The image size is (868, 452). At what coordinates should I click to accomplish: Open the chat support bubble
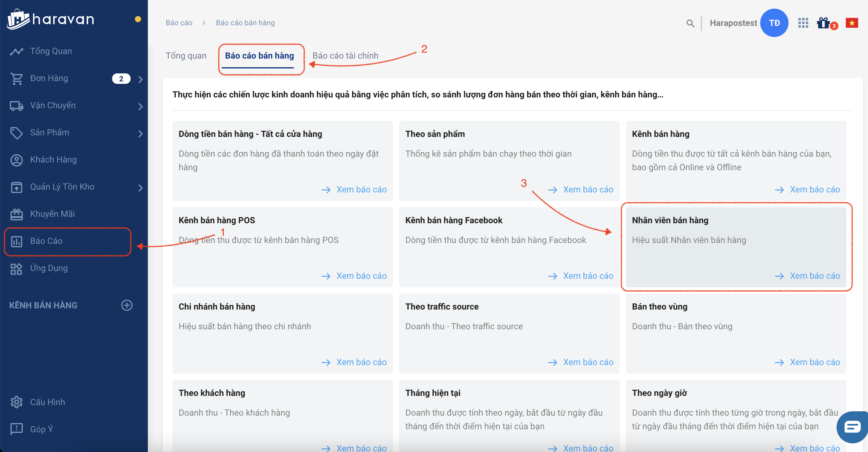pyautogui.click(x=853, y=427)
